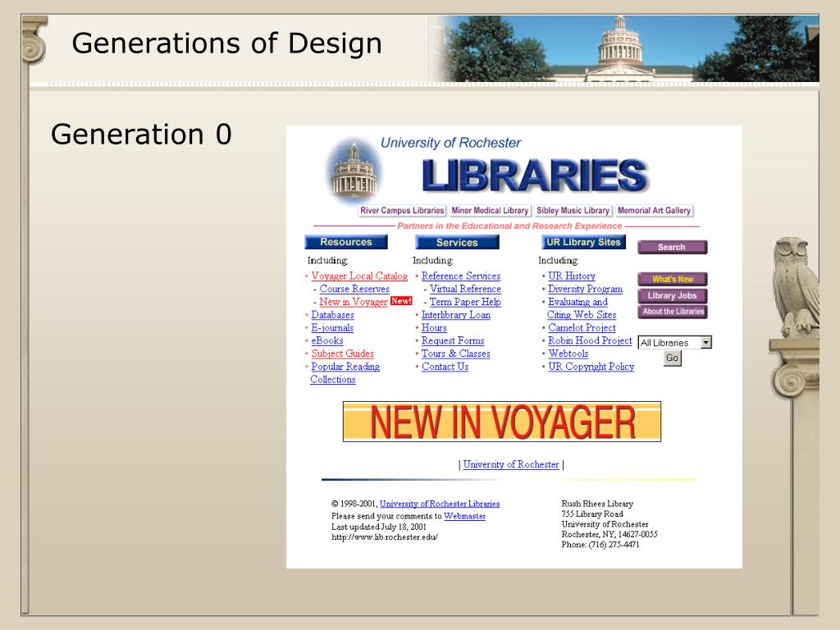Click the LIBRARIES title graphic
840x630 pixels.
coord(535,176)
